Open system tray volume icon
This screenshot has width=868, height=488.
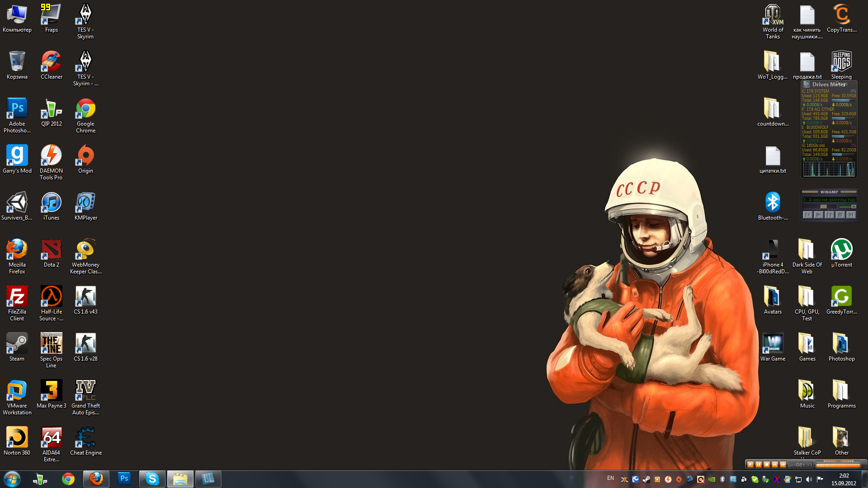(809, 479)
